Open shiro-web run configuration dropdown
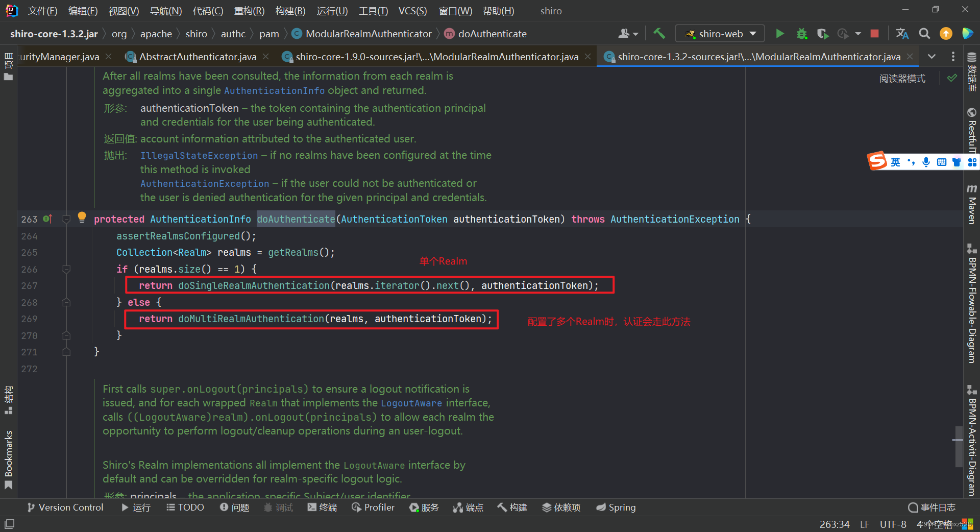The image size is (980, 532). pyautogui.click(x=720, y=34)
